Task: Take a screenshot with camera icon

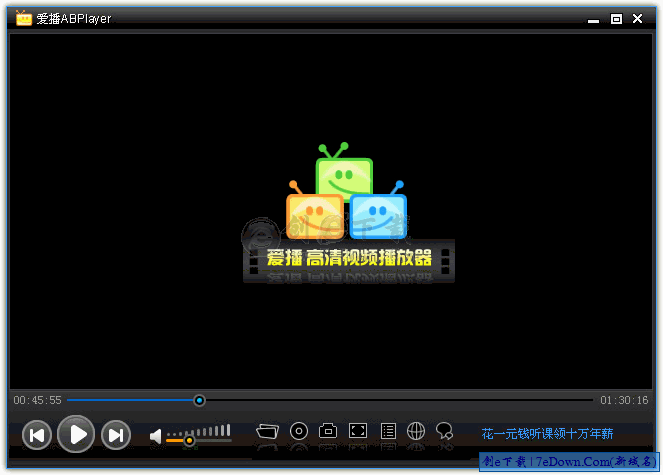Action: click(x=328, y=431)
